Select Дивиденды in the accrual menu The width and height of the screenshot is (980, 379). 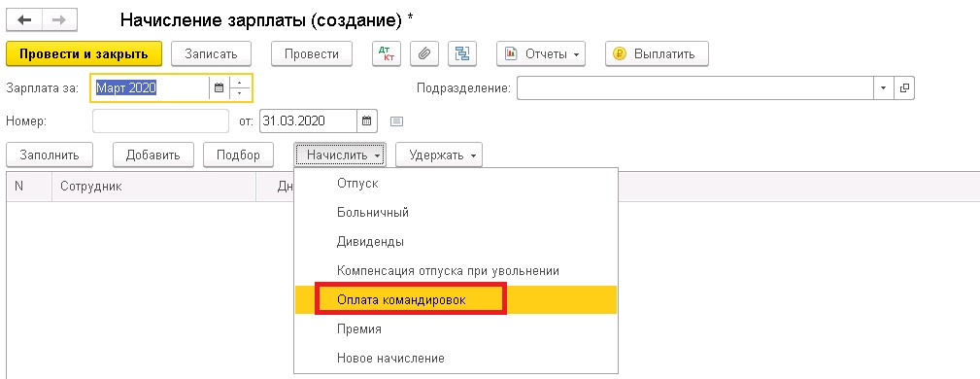tap(456, 241)
